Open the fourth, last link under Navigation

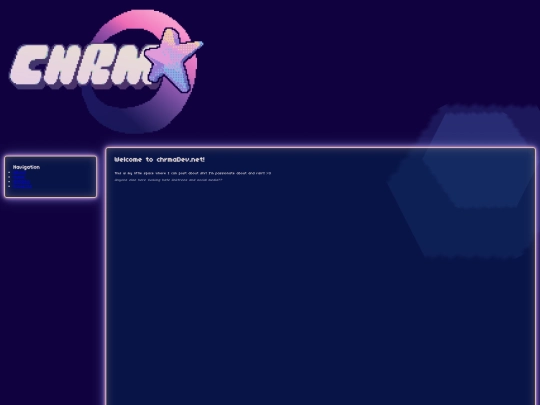[x=22, y=186]
